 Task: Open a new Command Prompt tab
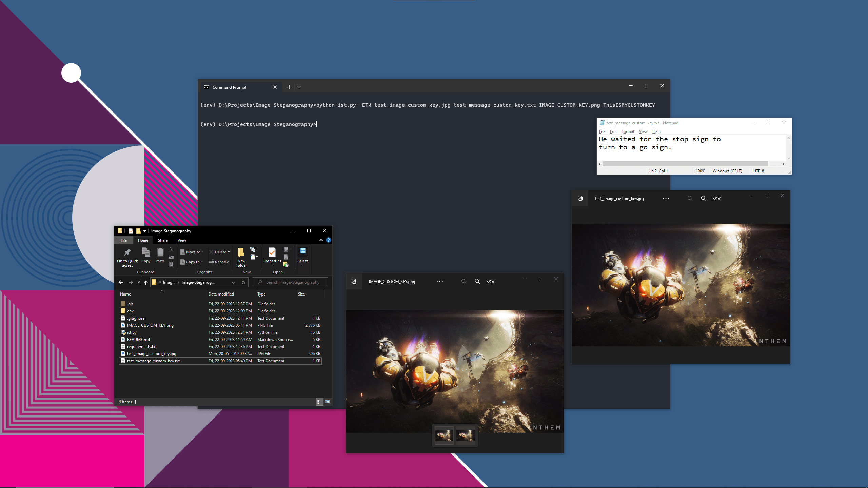[289, 87]
